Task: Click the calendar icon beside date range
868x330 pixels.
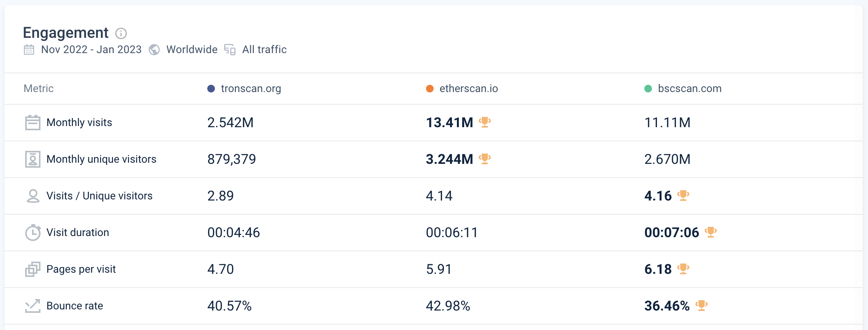Action: coord(29,50)
